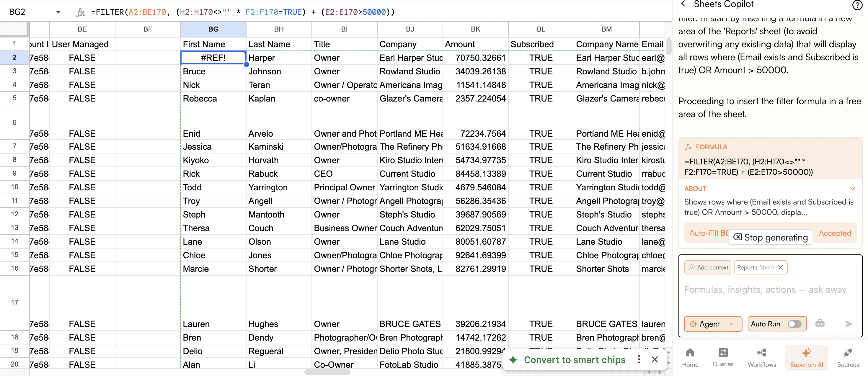
Task: Open the Home tab icon
Action: coord(690,357)
